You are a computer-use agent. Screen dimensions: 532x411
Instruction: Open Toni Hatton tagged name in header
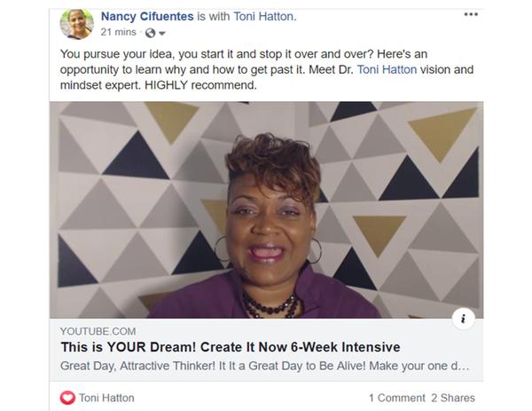pyautogui.click(x=263, y=16)
